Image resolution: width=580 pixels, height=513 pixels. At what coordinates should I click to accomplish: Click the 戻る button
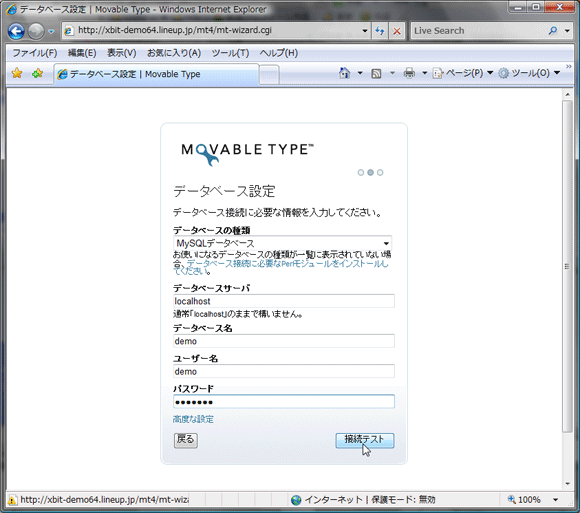click(x=186, y=440)
